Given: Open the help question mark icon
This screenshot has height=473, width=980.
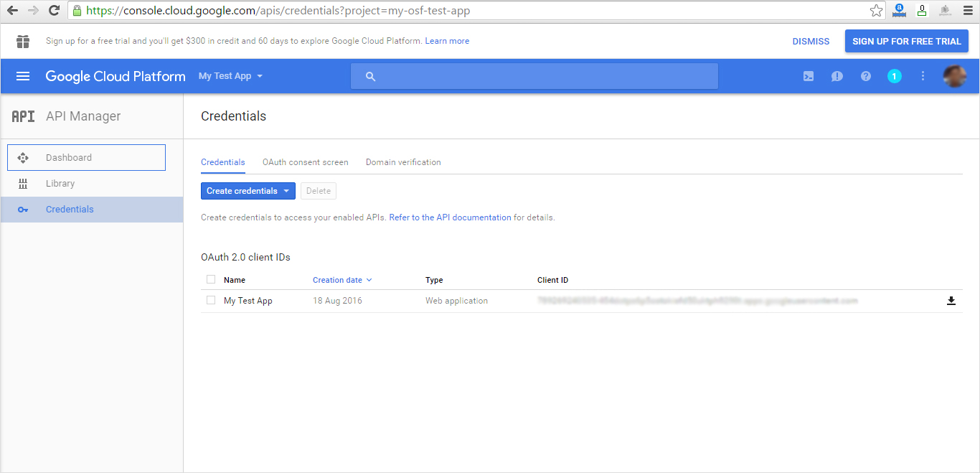Looking at the screenshot, I should coord(866,76).
